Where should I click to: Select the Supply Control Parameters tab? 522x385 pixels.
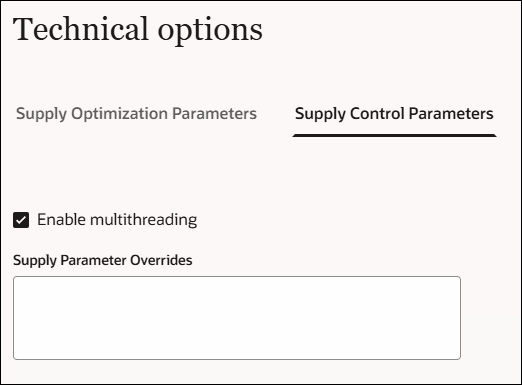tap(394, 114)
